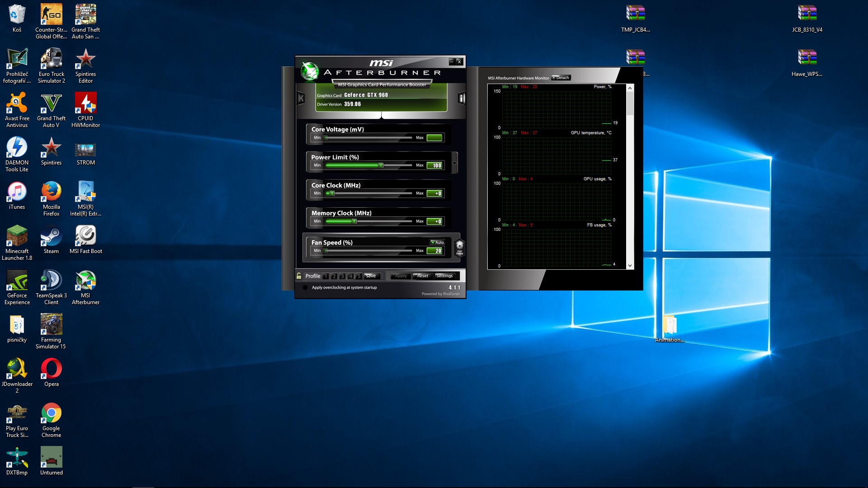Click the Memory Clock slider handle
The image size is (868, 488).
pyautogui.click(x=354, y=221)
